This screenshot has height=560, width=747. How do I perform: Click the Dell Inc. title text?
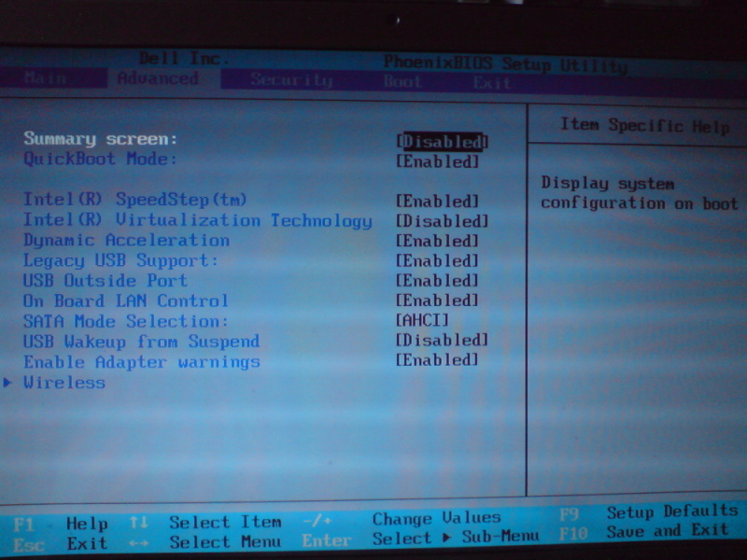tap(184, 59)
